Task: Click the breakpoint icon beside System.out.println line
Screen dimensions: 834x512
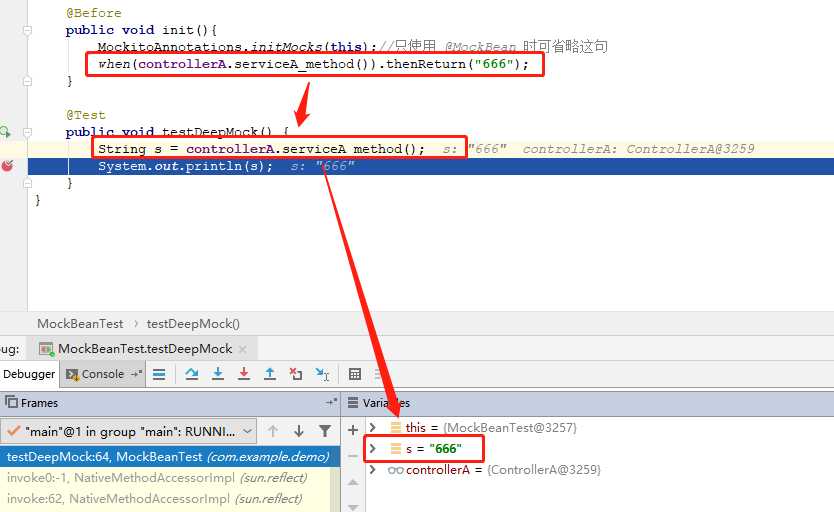Action: 7,166
